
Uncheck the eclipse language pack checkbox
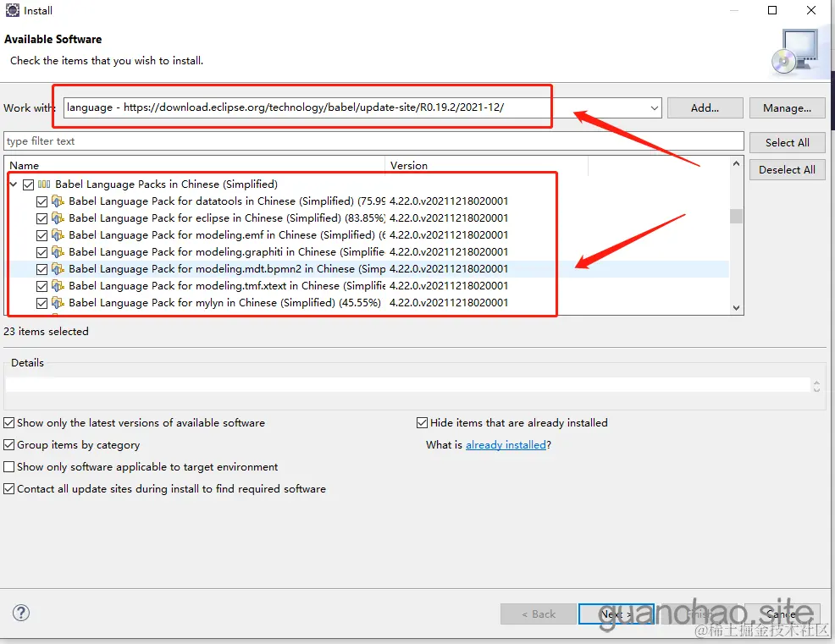coord(42,218)
